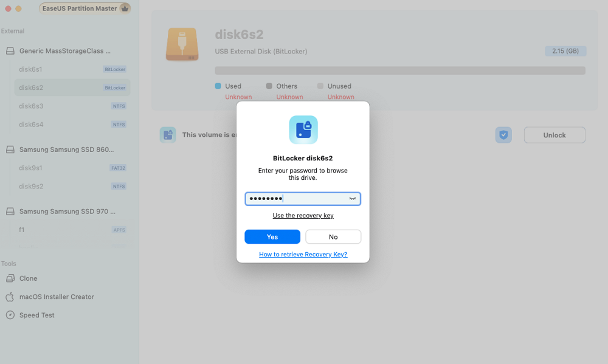This screenshot has height=364, width=608.
Task: Click the 2.15 (GB) capacity badge
Action: coord(565,51)
